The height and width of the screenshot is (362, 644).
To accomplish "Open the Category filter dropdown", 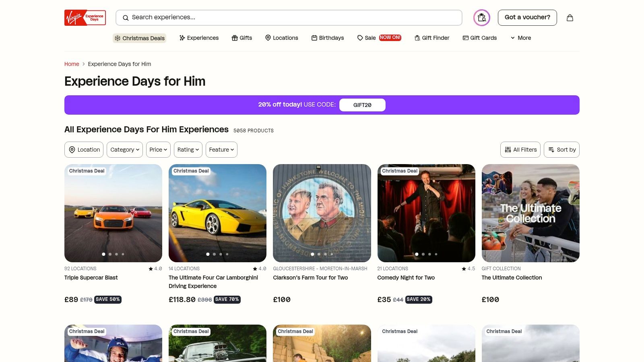I will [x=124, y=150].
